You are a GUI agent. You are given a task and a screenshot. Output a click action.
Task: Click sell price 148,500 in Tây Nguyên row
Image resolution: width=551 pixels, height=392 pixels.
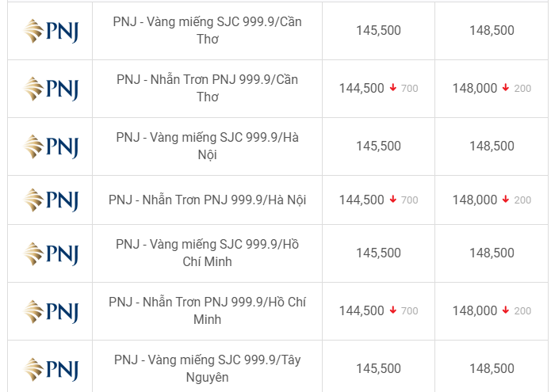492,368
